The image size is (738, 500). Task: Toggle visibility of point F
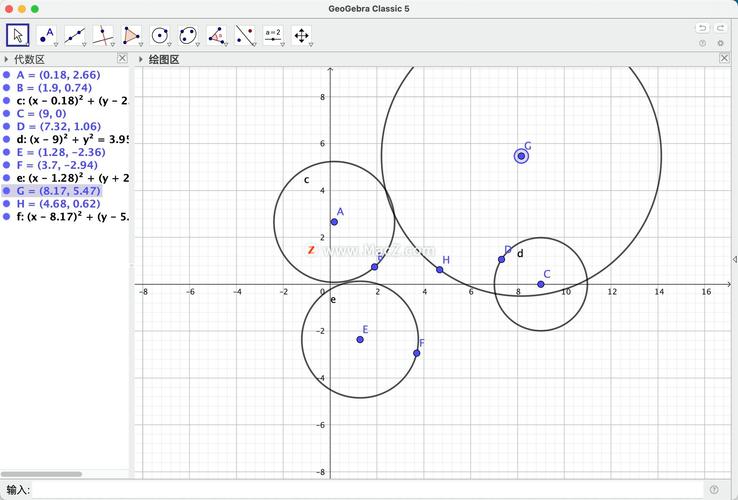click(7, 165)
